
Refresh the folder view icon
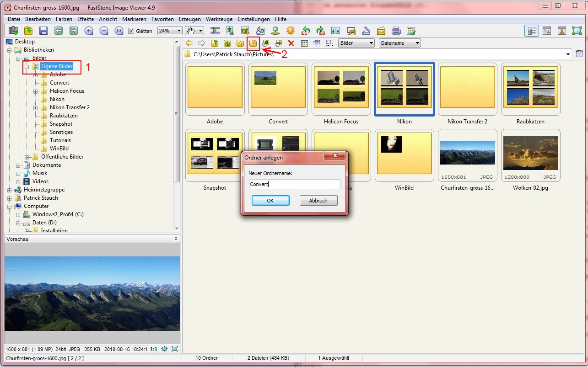tap(227, 43)
